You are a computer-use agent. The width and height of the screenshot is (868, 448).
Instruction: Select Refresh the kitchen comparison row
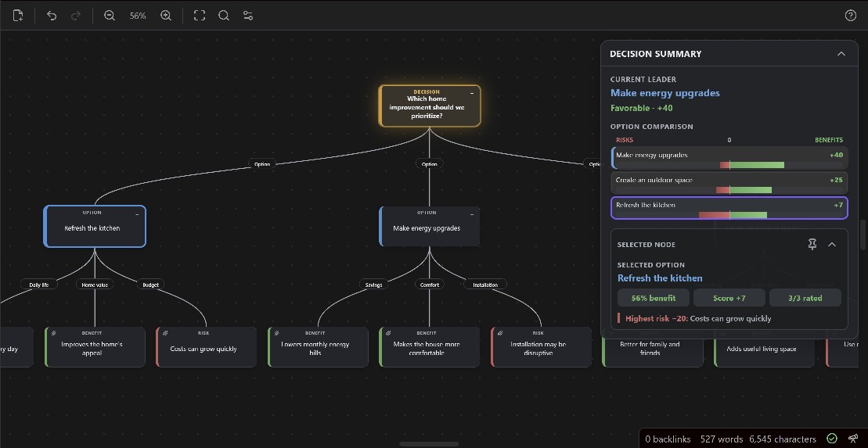point(729,208)
